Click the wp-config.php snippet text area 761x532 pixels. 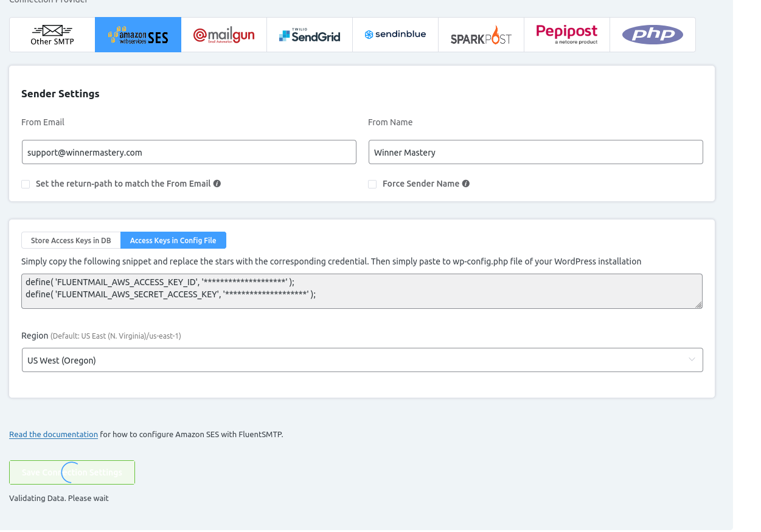362,291
